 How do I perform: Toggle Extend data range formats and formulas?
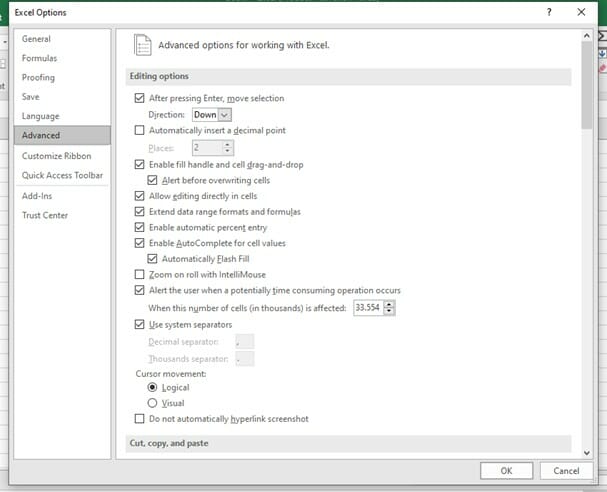pyautogui.click(x=139, y=212)
